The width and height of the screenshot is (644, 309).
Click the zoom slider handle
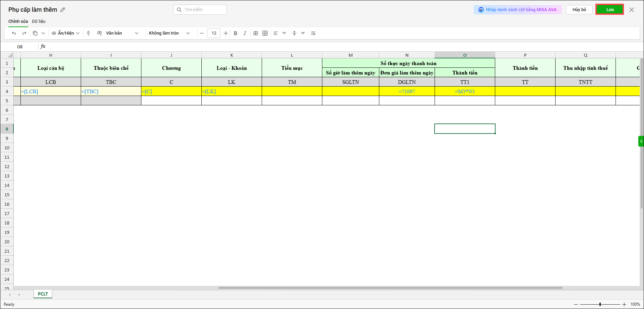click(600, 304)
